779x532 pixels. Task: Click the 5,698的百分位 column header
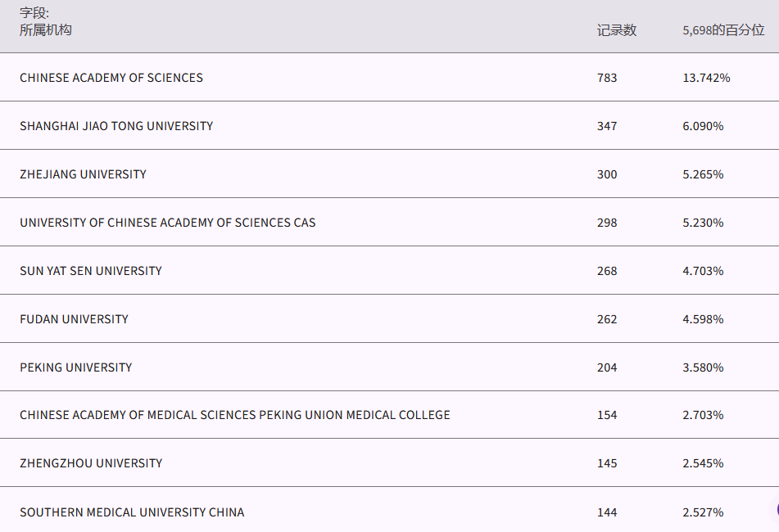(723, 30)
